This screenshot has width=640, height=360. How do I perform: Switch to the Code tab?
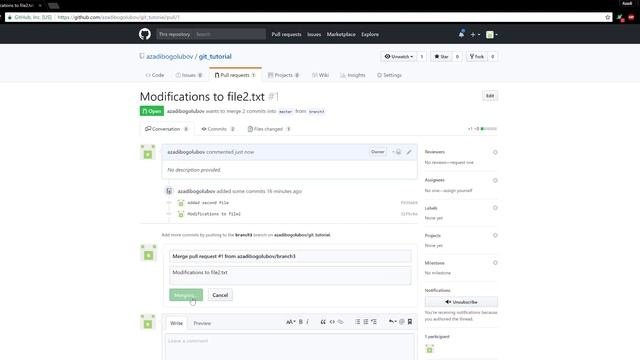click(155, 75)
